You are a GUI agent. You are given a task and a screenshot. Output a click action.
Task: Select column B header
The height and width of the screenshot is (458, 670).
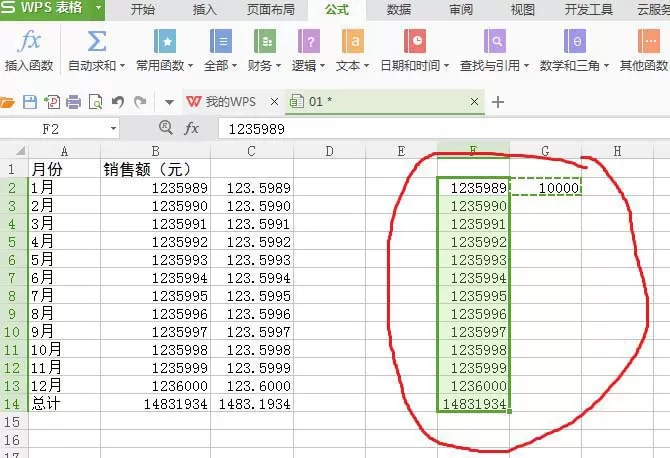[156, 151]
